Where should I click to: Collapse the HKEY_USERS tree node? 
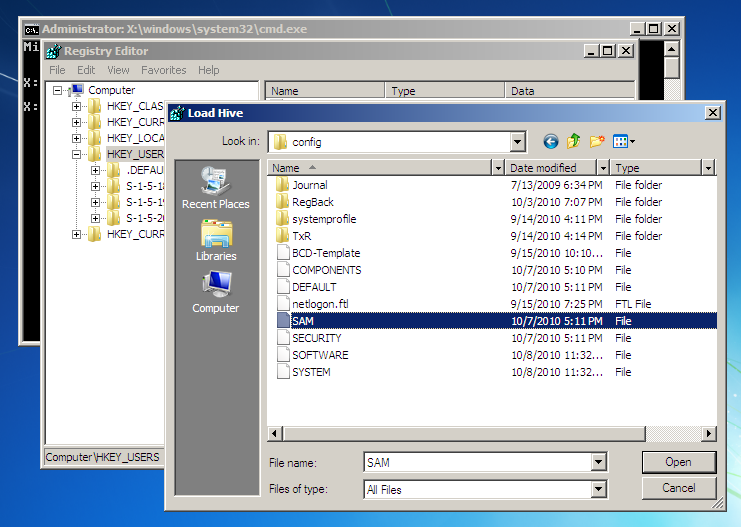pos(77,154)
